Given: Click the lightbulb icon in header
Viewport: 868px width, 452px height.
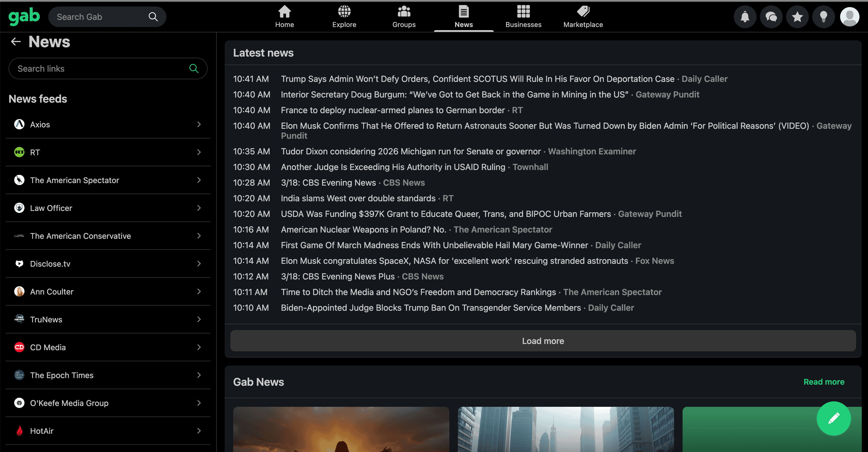Looking at the screenshot, I should pyautogui.click(x=823, y=17).
